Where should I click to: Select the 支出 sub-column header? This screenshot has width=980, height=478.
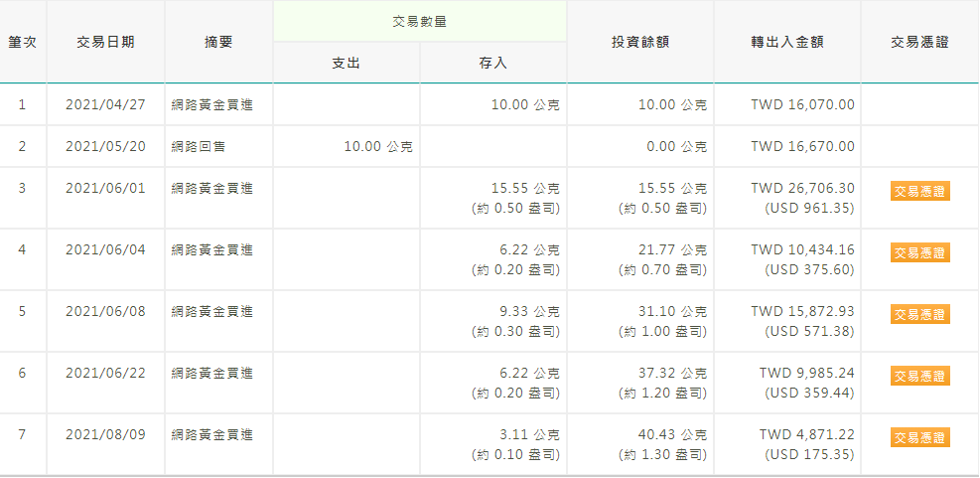click(x=346, y=63)
